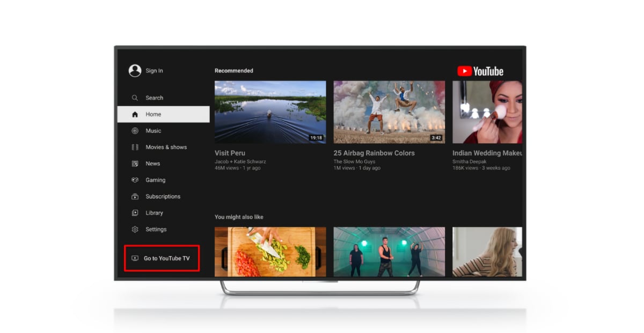
Task: Click the Settings gear icon
Action: [x=135, y=230]
